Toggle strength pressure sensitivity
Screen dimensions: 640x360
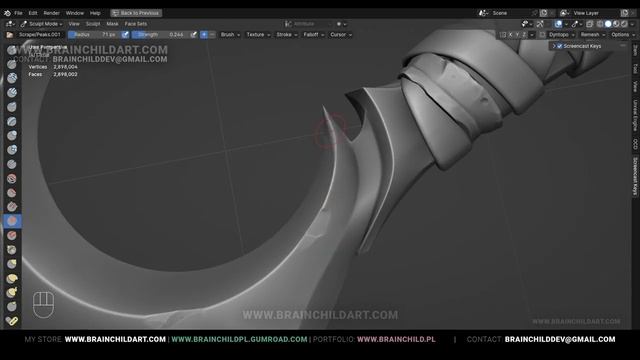193,35
